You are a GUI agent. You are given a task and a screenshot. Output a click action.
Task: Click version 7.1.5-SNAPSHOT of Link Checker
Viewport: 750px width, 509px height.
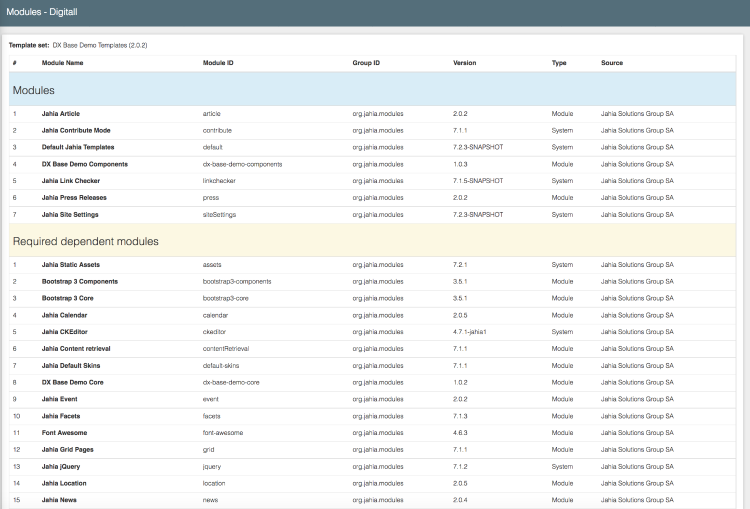[478, 181]
